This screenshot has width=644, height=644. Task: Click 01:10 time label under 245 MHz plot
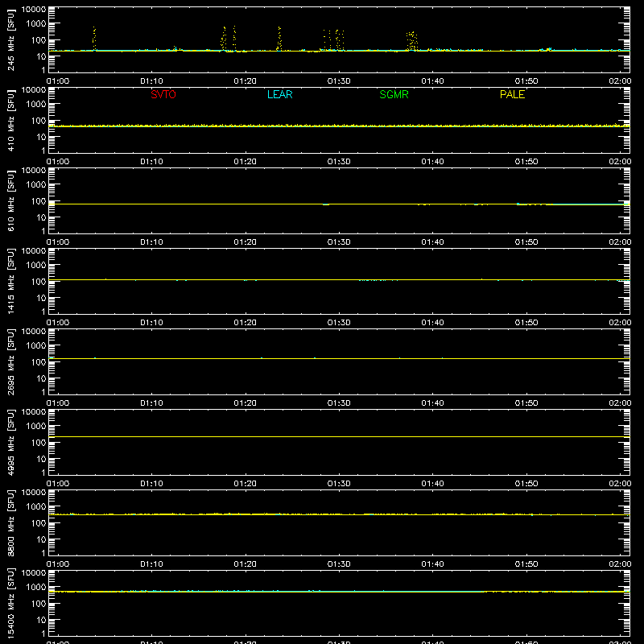[151, 81]
